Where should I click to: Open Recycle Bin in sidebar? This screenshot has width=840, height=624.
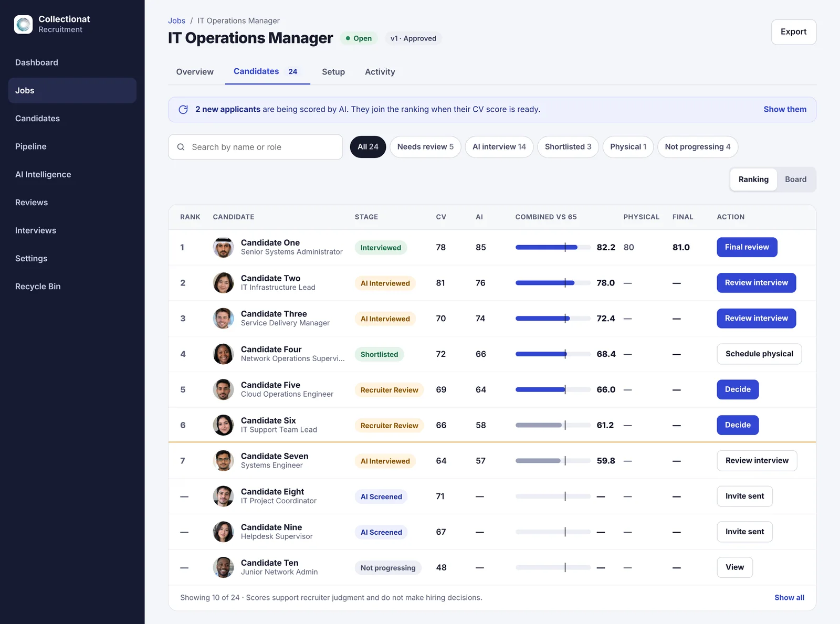(72, 287)
